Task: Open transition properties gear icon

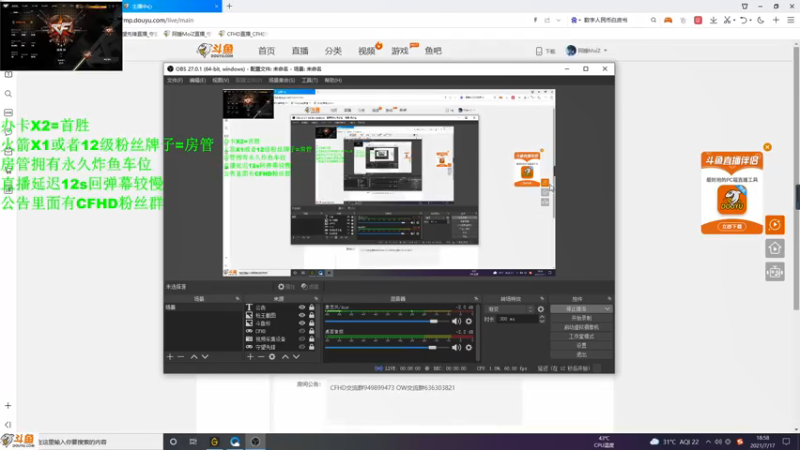Action: tap(541, 309)
